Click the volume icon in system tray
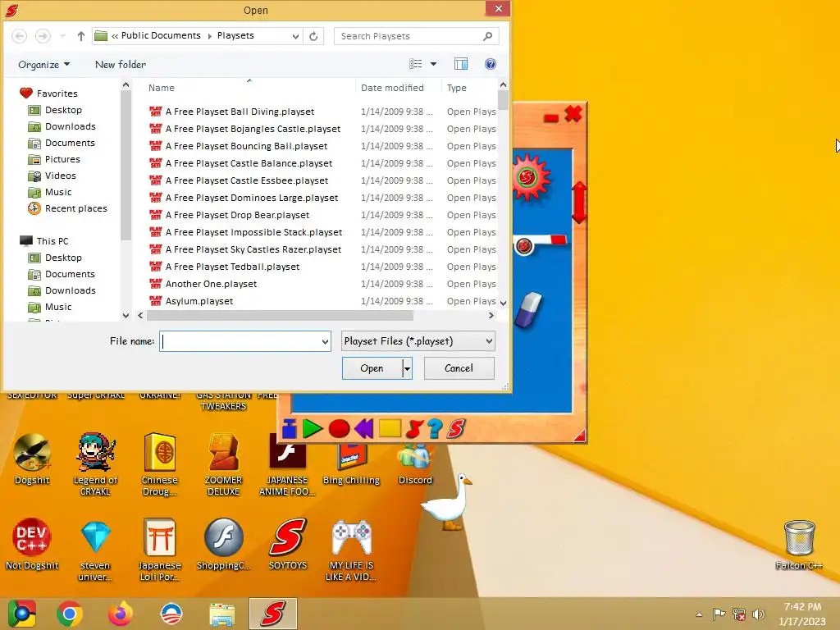This screenshot has height=630, width=840. 758,614
